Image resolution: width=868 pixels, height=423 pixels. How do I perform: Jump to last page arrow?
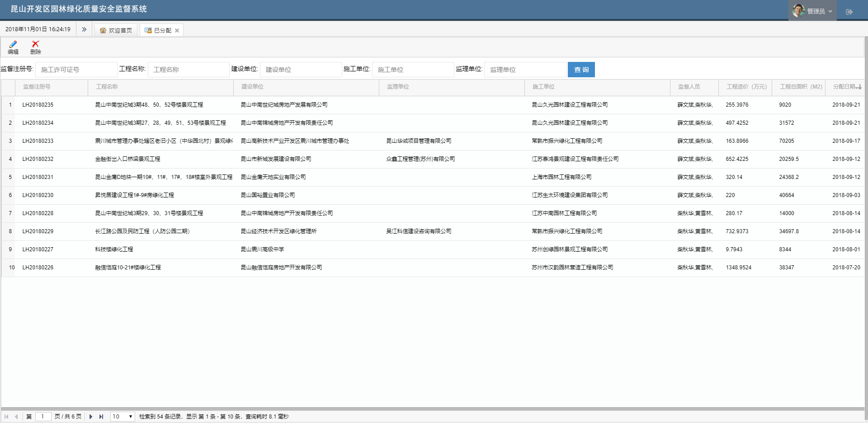coord(101,417)
